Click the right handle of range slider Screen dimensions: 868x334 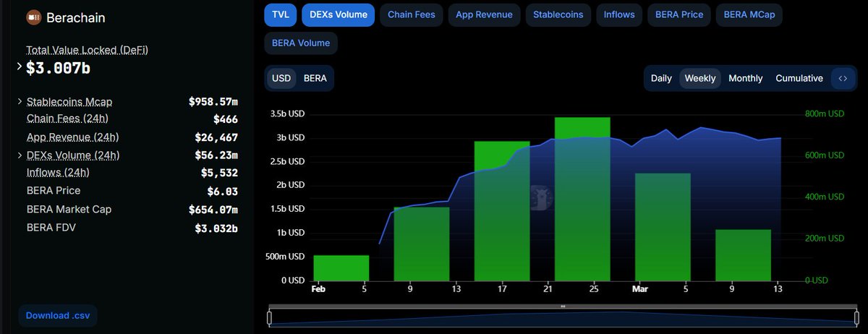pyautogui.click(x=858, y=317)
